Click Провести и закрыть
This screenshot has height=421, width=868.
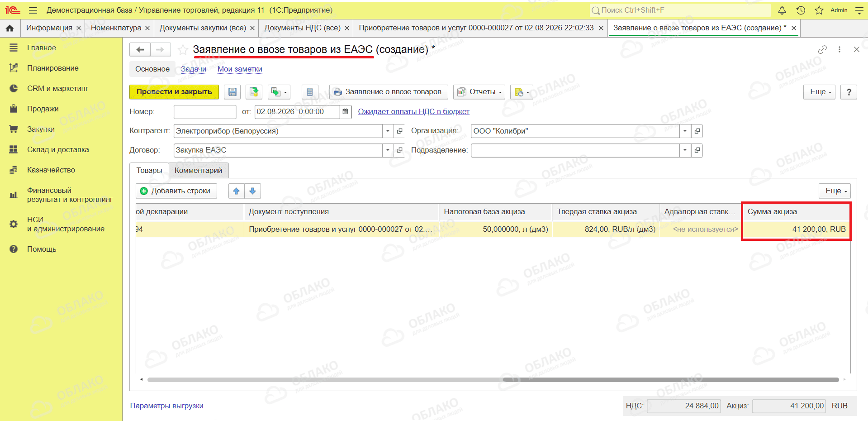[x=174, y=92]
